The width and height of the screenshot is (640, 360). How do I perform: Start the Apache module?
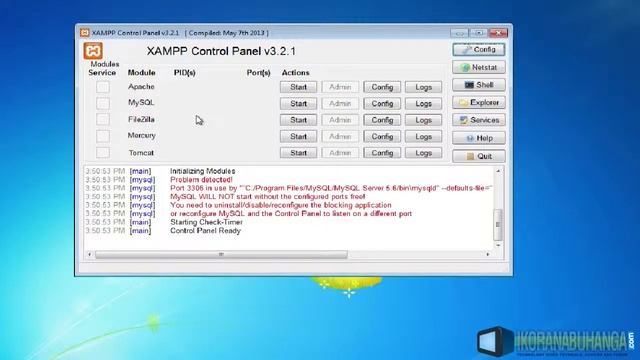298,87
